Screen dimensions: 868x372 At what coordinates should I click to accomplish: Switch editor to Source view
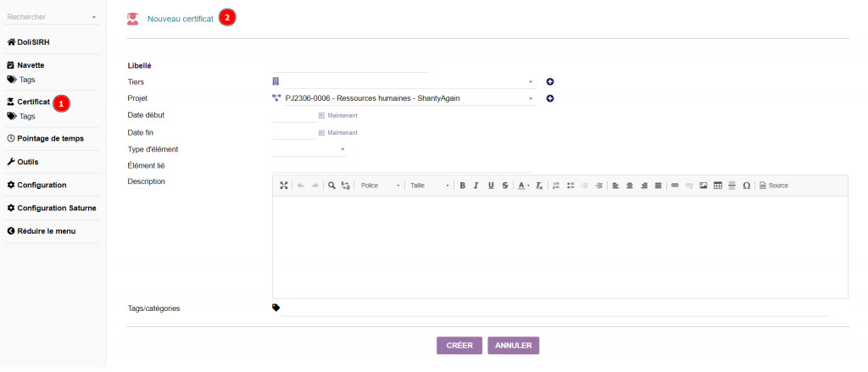774,186
